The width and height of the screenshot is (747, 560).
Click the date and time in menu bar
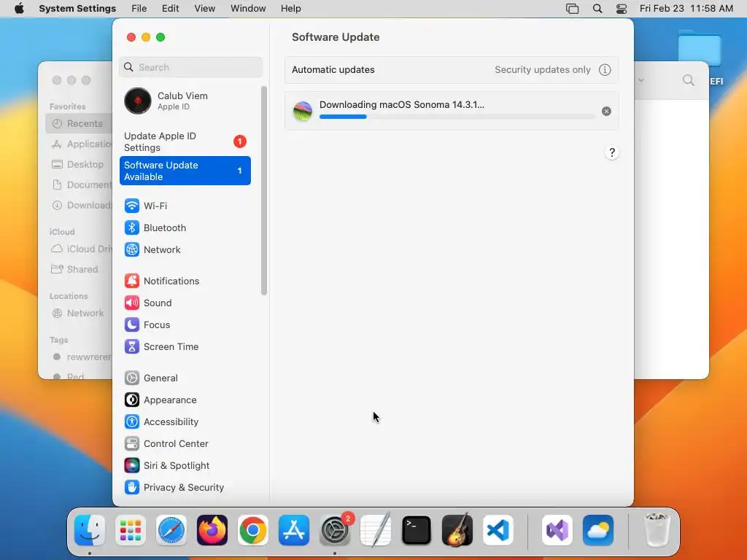click(x=686, y=9)
